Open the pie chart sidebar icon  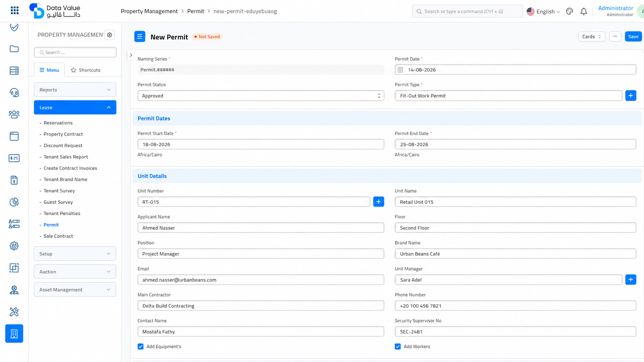pos(14,202)
